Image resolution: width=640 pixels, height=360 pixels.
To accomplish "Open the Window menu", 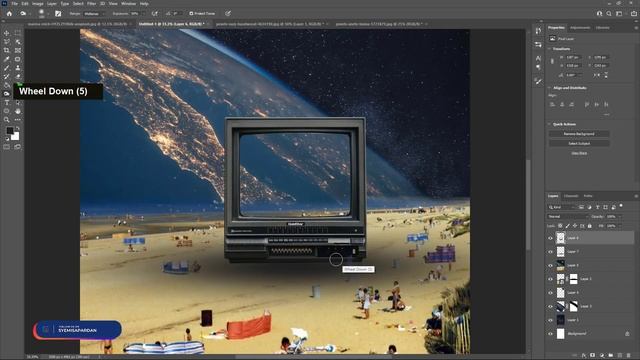I will 129,4.
